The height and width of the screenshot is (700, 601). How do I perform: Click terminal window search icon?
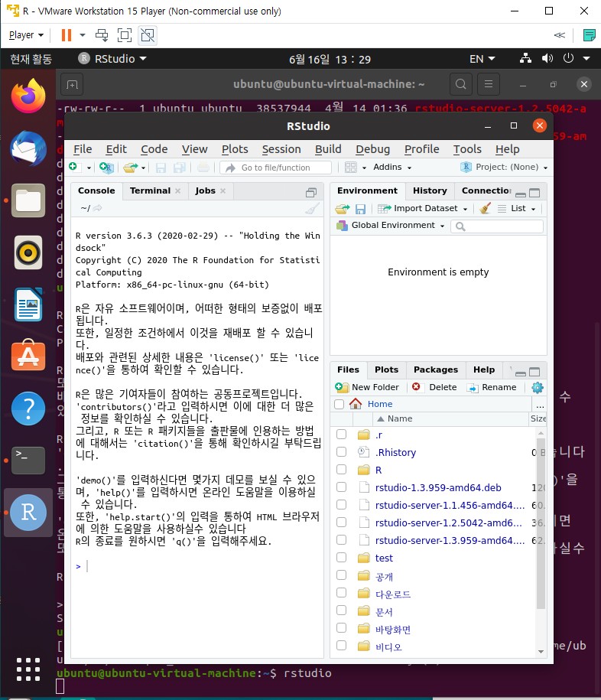point(461,84)
